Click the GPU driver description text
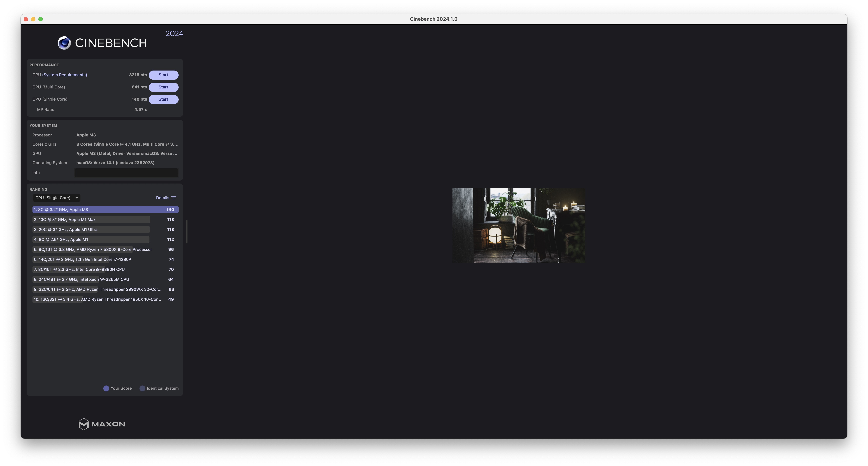868x466 pixels. click(x=127, y=153)
